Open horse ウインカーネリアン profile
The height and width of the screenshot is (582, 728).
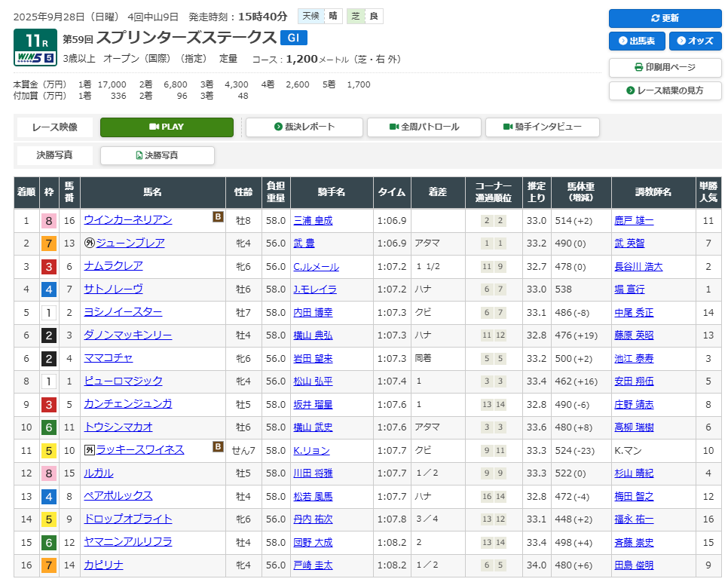coord(127,220)
